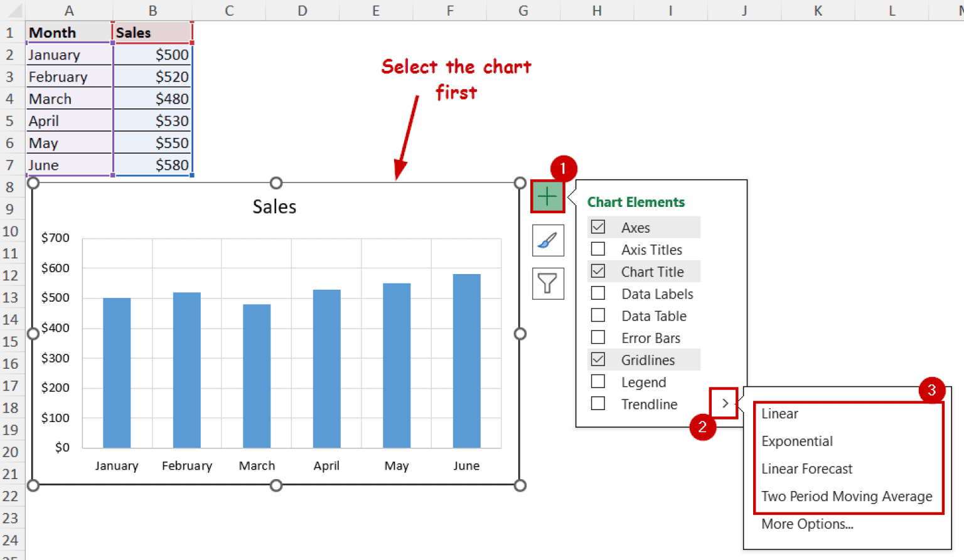Disable the Gridlines checkbox
Screen dimensions: 964x560
pyautogui.click(x=597, y=359)
